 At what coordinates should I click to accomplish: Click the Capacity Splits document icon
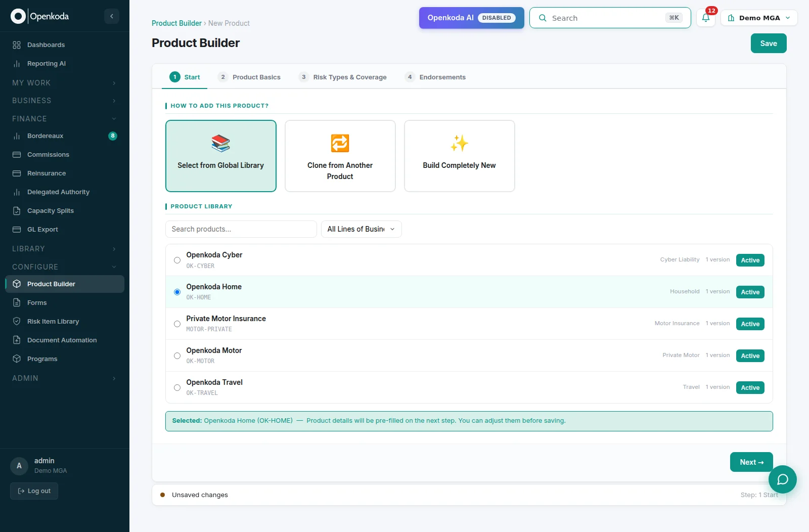pos(17,211)
